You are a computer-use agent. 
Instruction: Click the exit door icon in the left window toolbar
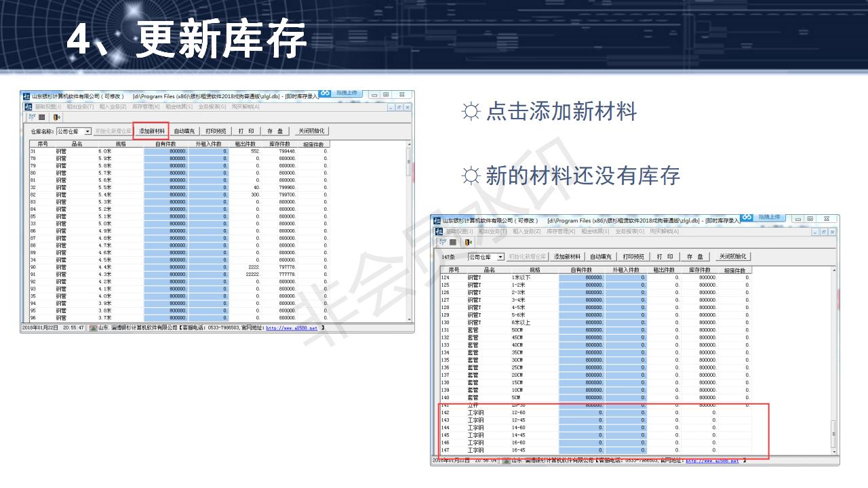58,117
